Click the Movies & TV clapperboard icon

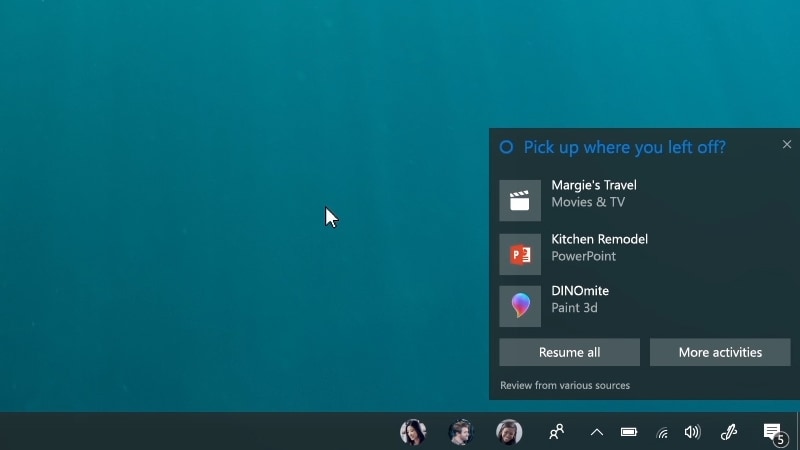coord(520,201)
